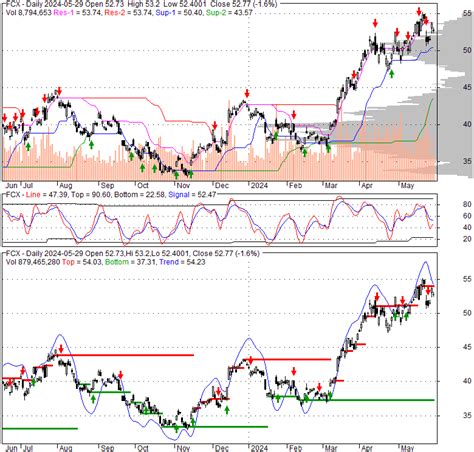Select the Trend = 54.23 label
Screen dimensions: 474x452
(182, 262)
